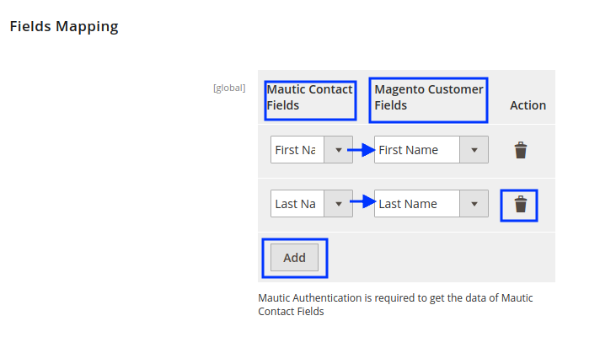
Task: Click the [global] scope label
Action: [229, 87]
